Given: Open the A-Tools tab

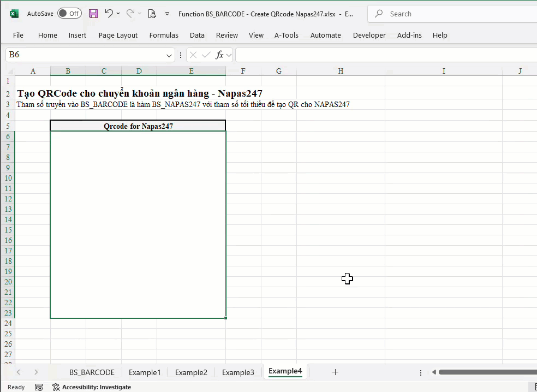Looking at the screenshot, I should 287,35.
